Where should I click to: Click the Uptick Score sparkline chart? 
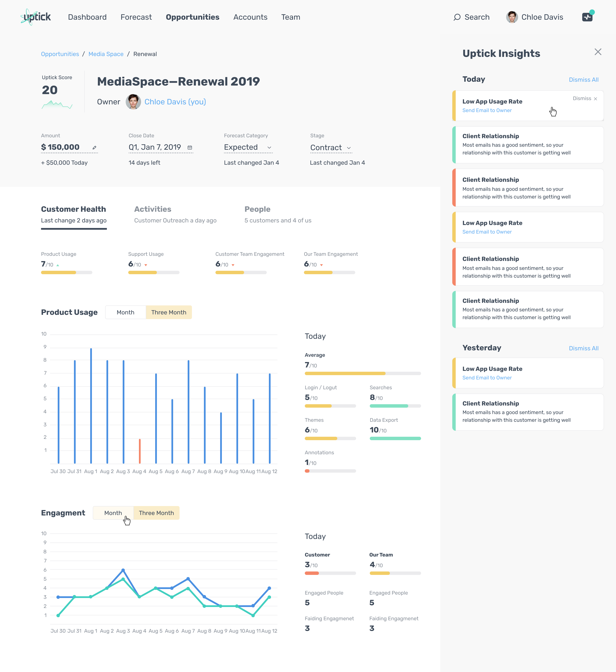coord(57,105)
